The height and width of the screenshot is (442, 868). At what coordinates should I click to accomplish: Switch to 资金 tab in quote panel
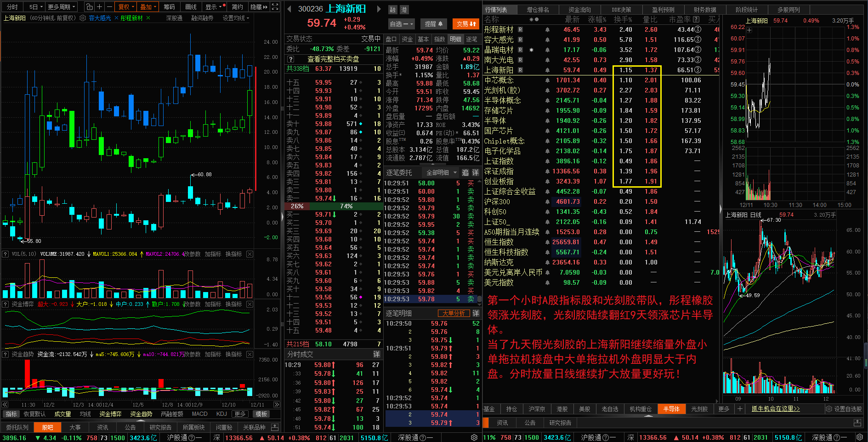tap(407, 39)
